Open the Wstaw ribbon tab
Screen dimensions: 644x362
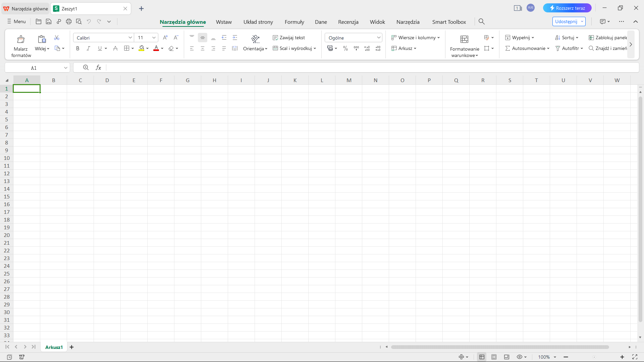(224, 22)
